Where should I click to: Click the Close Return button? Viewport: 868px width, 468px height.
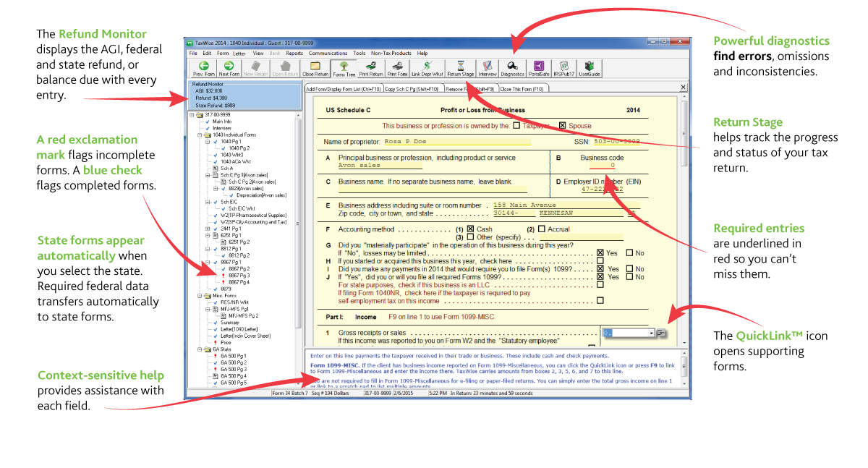314,68
